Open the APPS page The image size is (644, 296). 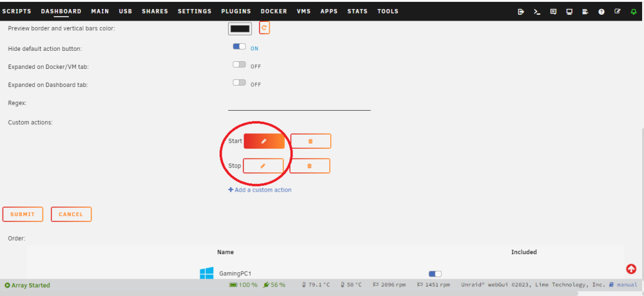pyautogui.click(x=329, y=12)
